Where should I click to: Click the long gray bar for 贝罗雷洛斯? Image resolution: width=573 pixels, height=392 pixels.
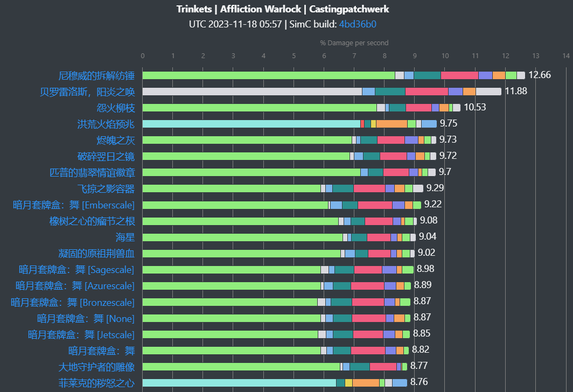(252, 92)
